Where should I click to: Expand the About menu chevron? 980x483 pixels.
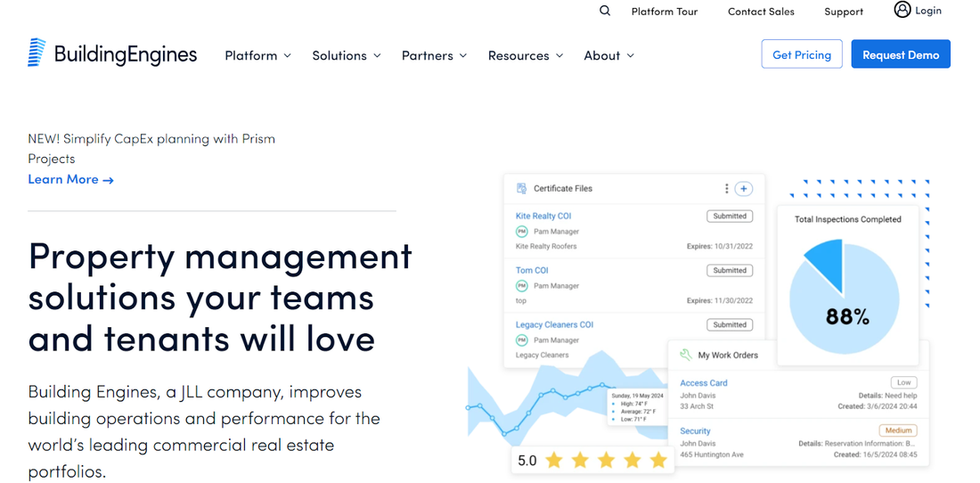pos(631,55)
